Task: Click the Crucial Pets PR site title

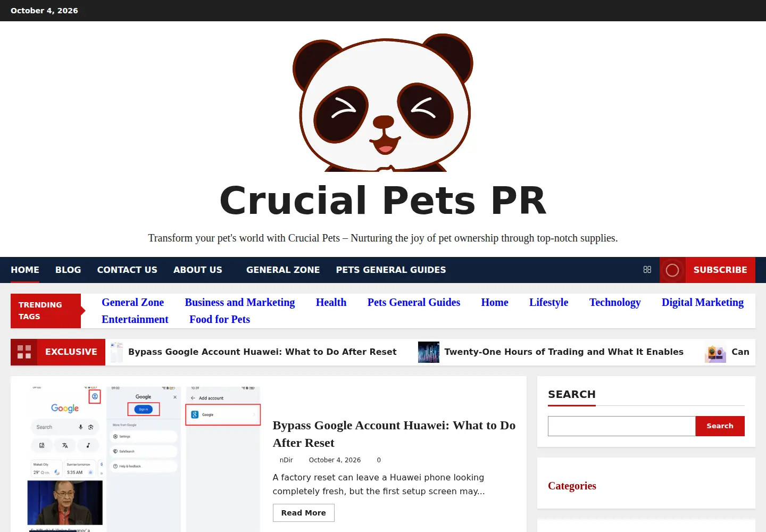Action: pos(383,201)
